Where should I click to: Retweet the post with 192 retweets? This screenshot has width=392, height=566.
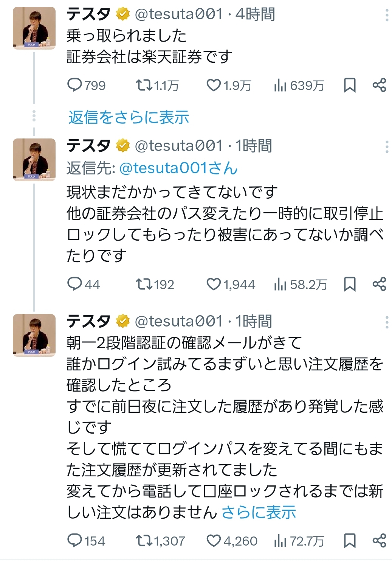pos(144,284)
